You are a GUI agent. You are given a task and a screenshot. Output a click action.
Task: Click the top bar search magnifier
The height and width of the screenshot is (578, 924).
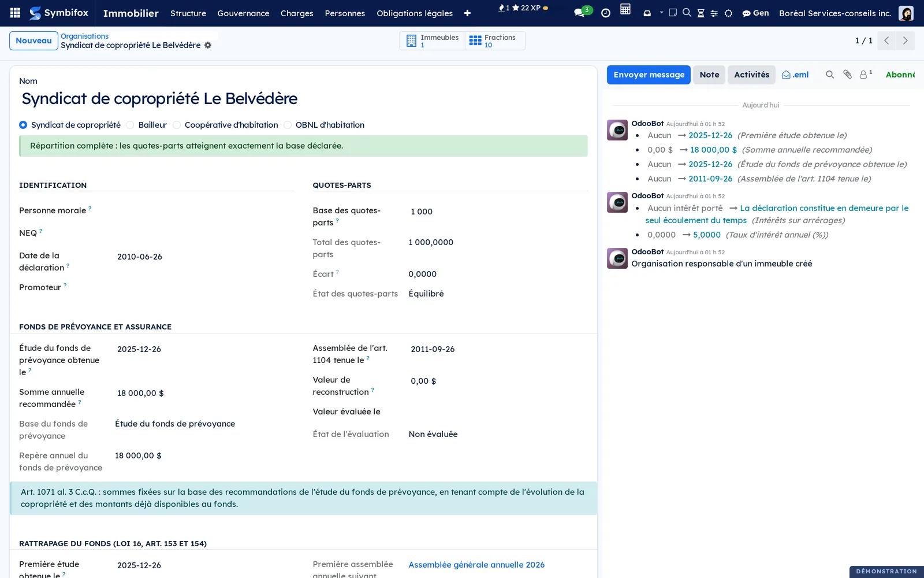click(687, 12)
